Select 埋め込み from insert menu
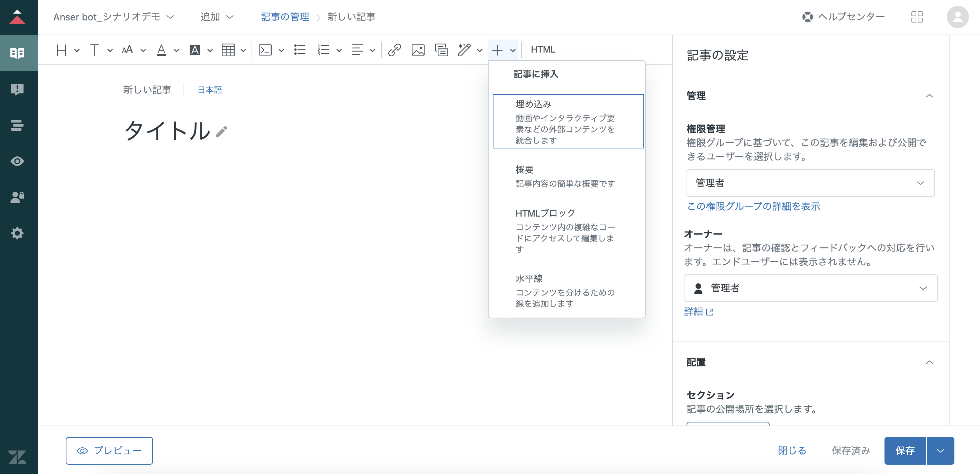The width and height of the screenshot is (980, 474). pyautogui.click(x=568, y=121)
